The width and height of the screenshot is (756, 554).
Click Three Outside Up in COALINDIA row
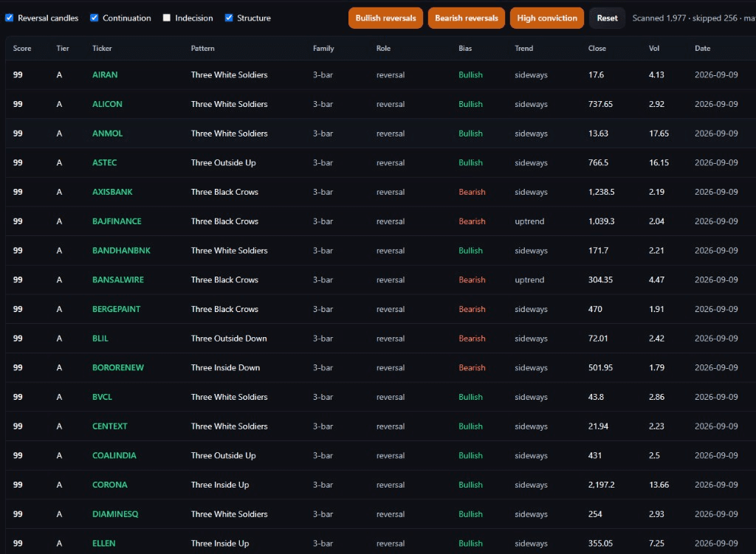223,456
